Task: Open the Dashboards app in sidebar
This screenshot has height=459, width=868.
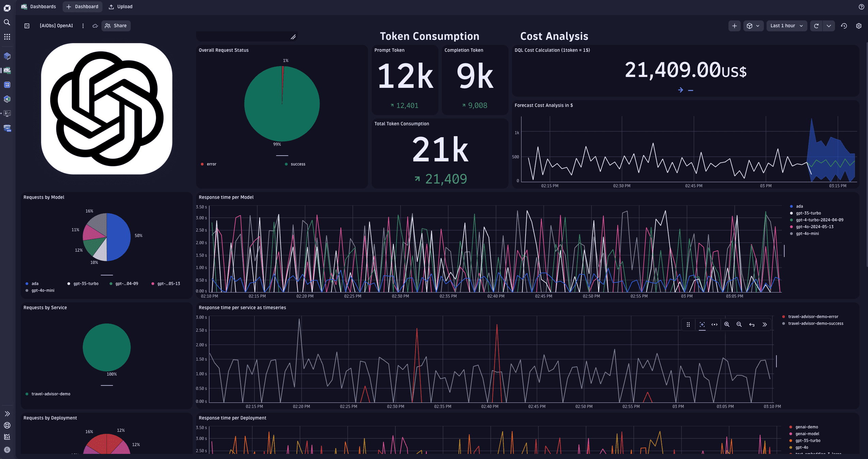Action: (x=7, y=70)
